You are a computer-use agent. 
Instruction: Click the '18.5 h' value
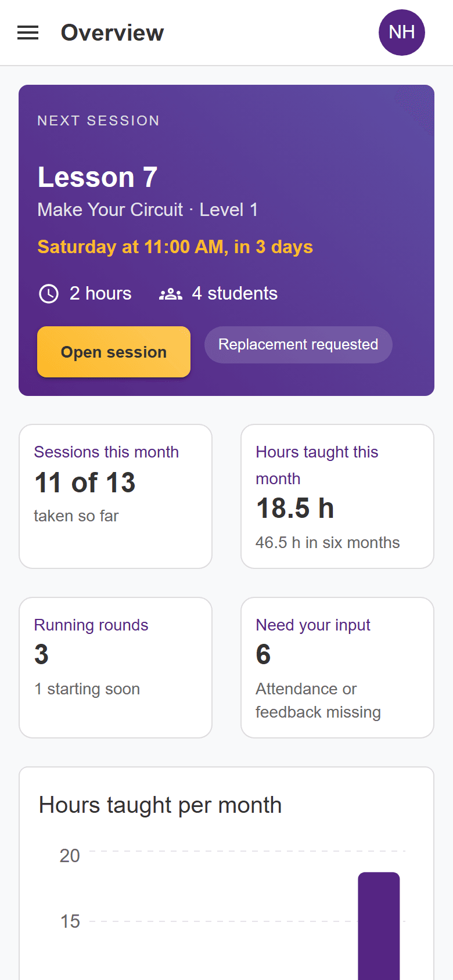click(295, 508)
